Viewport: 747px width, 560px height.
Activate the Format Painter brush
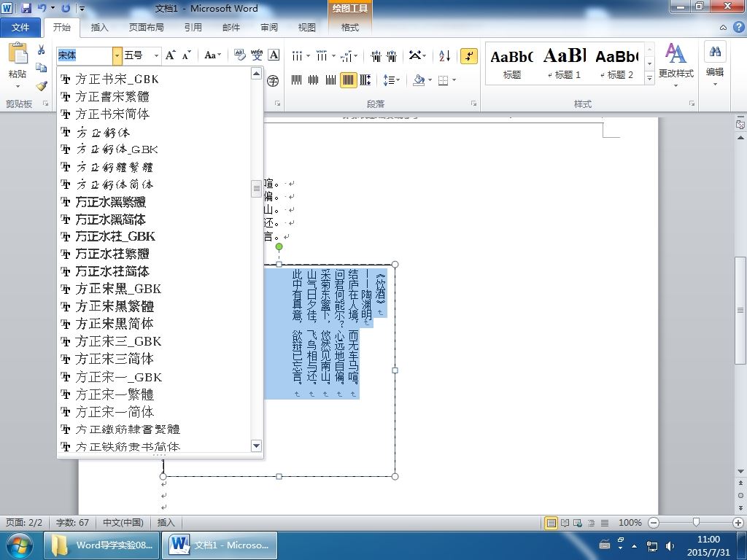[x=42, y=86]
